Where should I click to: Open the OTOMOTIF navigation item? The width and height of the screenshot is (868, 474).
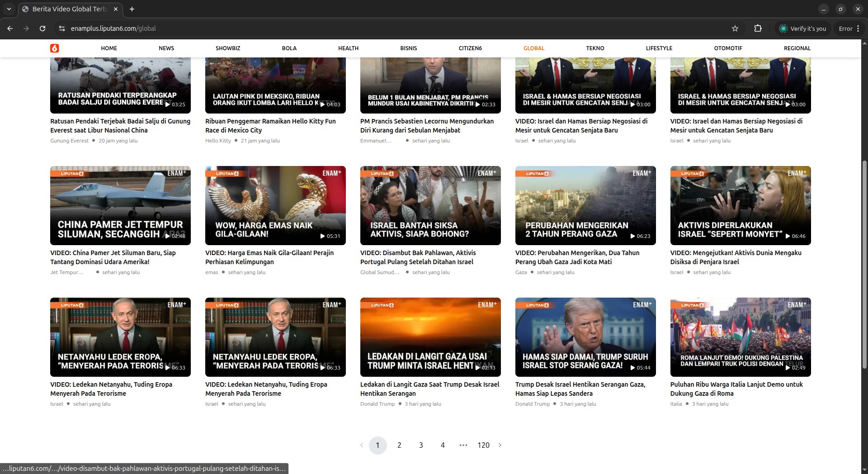pos(728,48)
